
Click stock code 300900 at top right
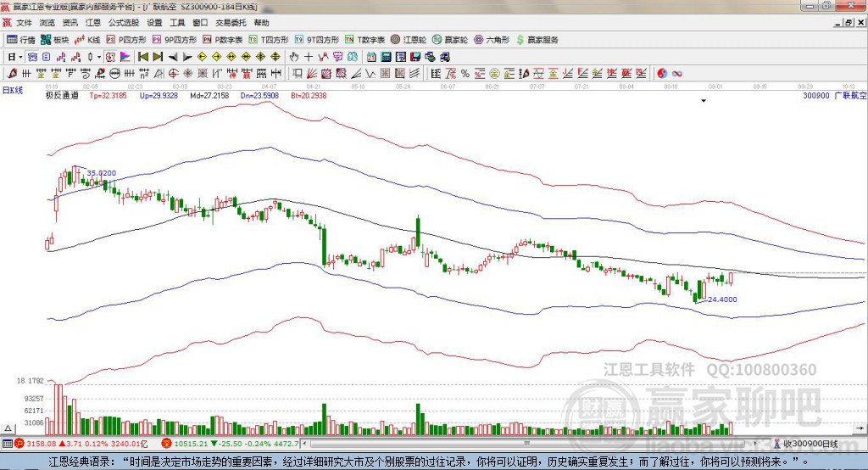(x=816, y=95)
